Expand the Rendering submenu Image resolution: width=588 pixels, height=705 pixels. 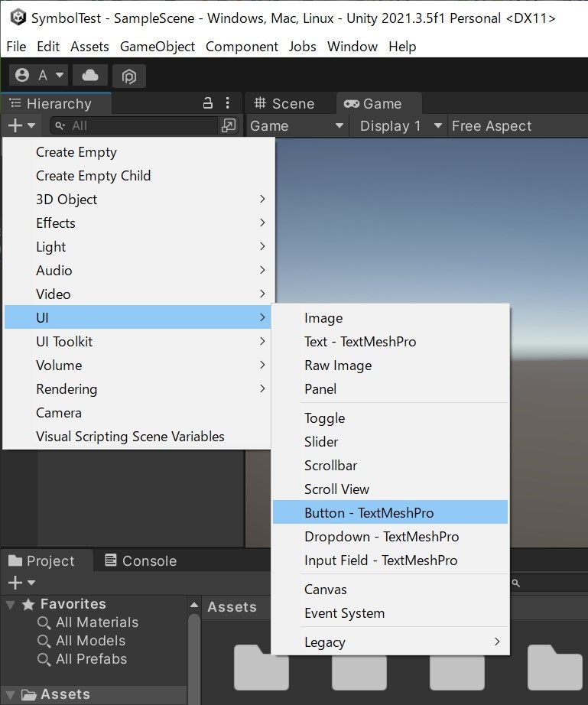click(x=138, y=389)
